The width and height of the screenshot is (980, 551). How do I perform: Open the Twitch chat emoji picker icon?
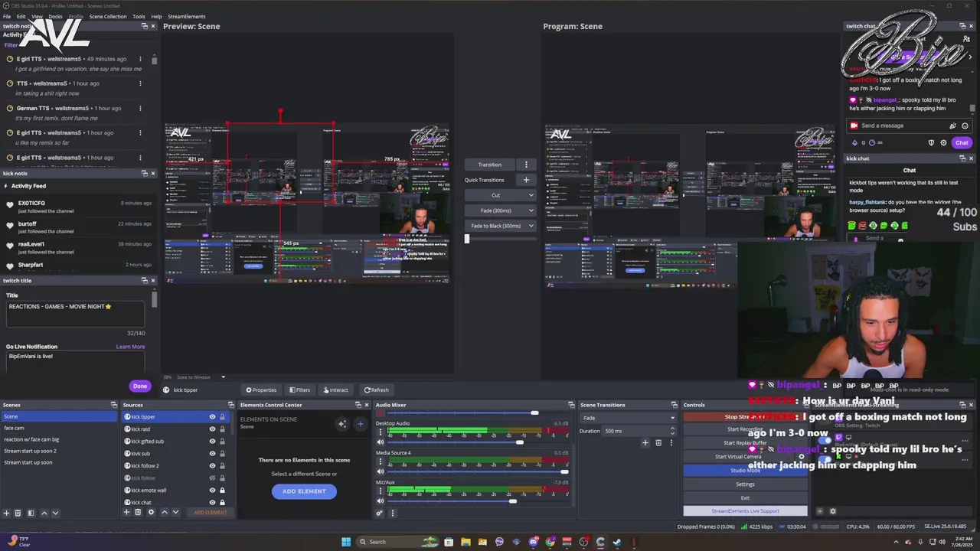(965, 126)
